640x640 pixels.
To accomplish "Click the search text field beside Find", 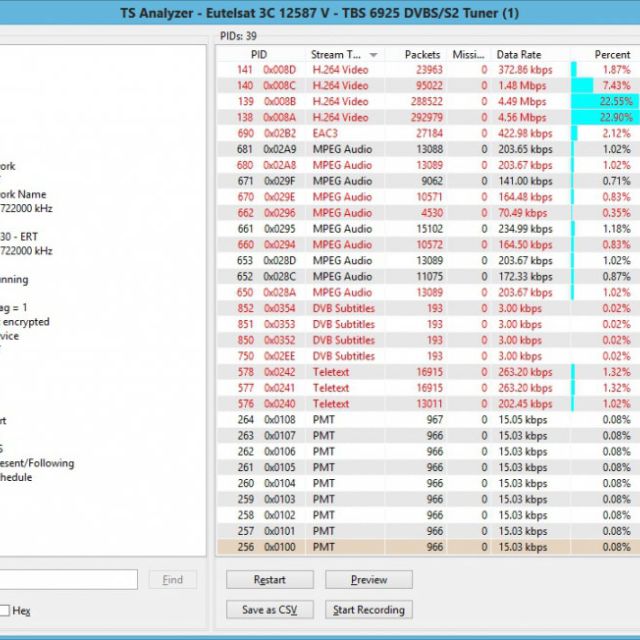I will (x=68, y=580).
